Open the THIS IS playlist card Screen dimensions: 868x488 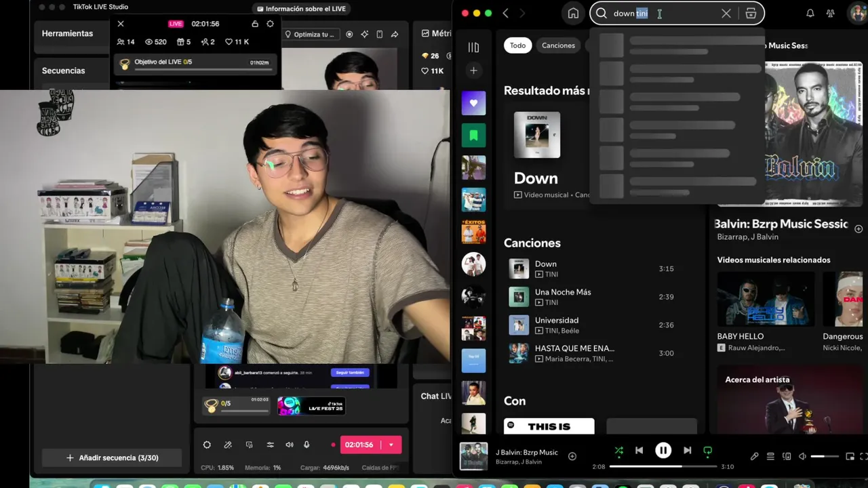(549, 426)
